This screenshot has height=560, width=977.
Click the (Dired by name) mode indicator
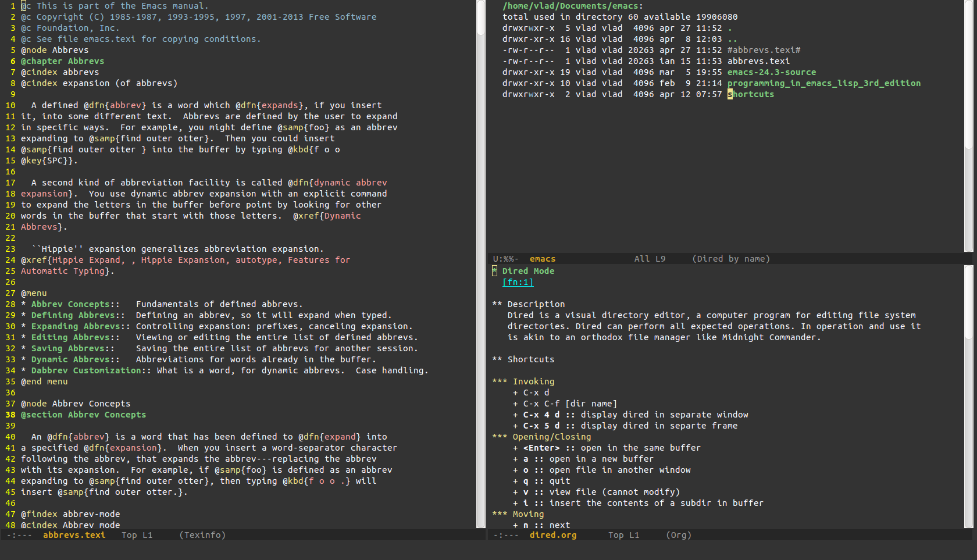click(x=731, y=259)
